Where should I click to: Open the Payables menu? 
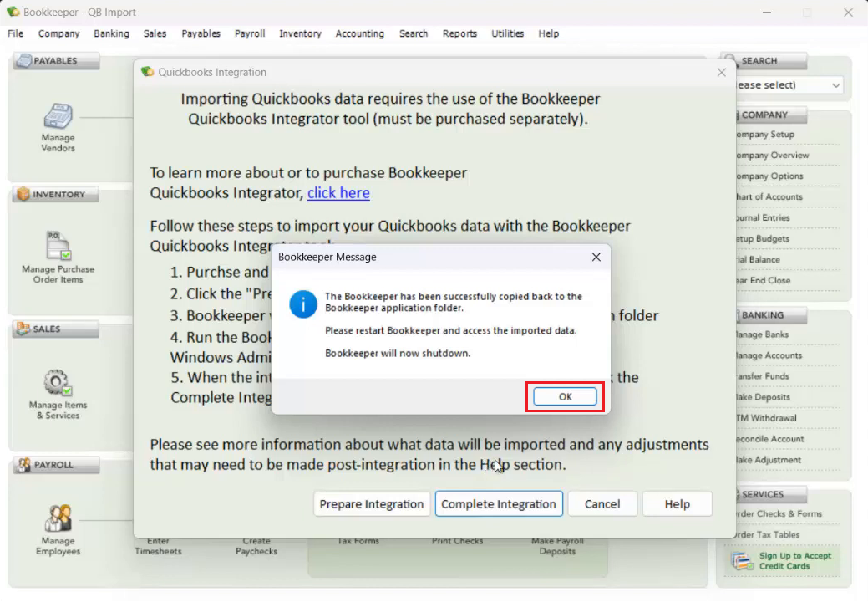coord(201,33)
